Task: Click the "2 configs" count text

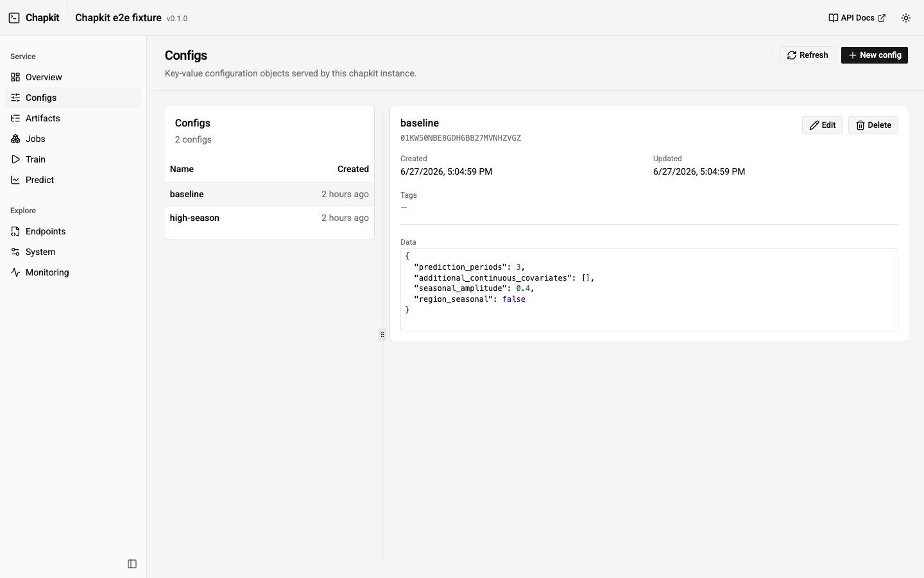Action: (193, 139)
